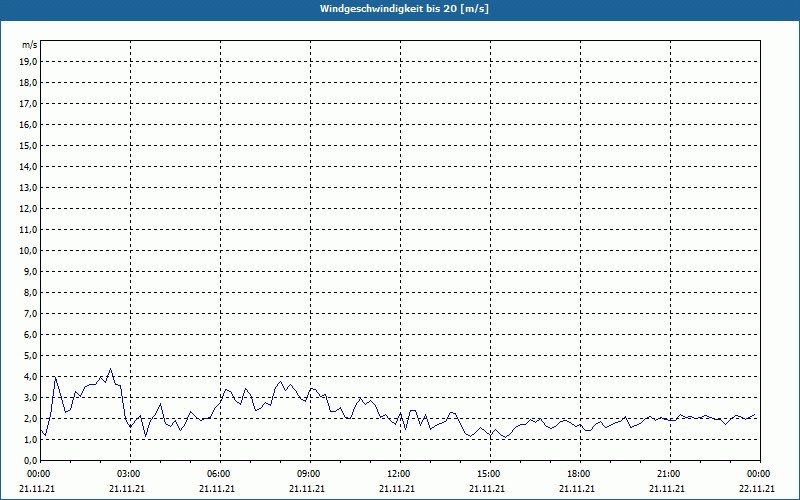Pick the '6,0' y-axis label

30,335
